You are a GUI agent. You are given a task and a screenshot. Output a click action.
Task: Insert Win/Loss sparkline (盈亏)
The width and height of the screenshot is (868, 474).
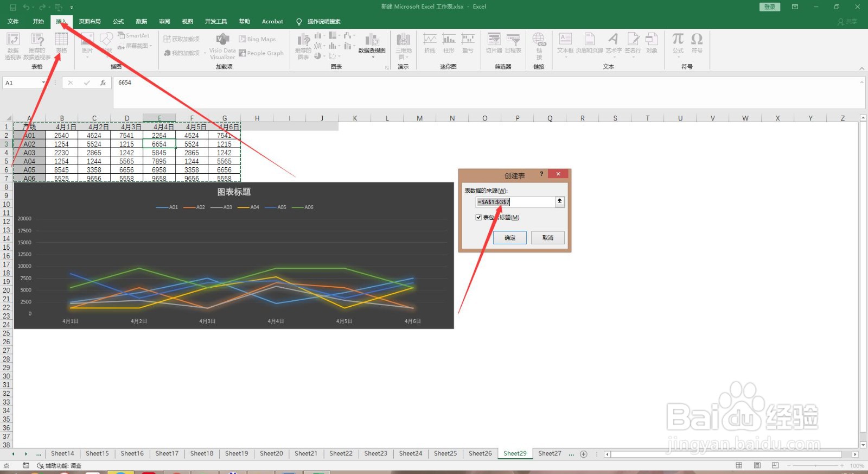[468, 43]
